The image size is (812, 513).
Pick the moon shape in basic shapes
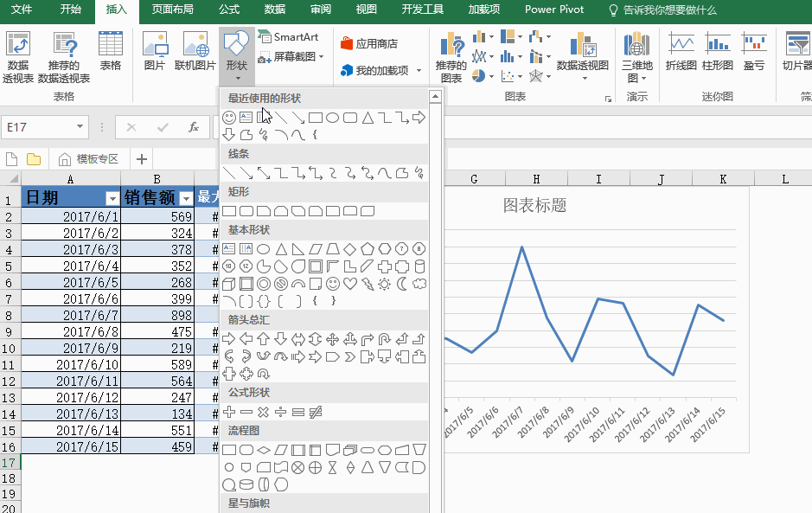[x=402, y=284]
